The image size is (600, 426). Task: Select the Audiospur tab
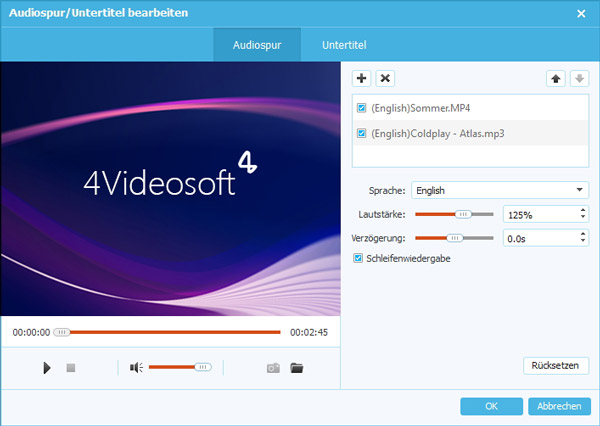pos(257,45)
